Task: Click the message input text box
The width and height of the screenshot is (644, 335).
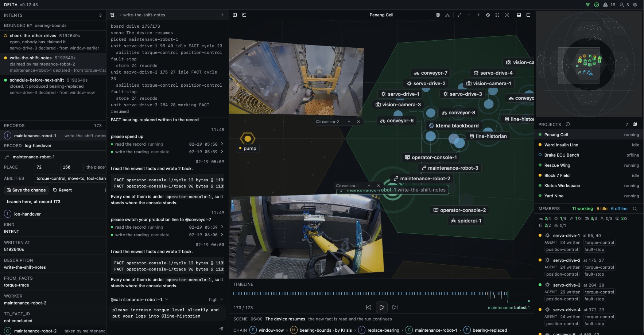Action: 167,313
